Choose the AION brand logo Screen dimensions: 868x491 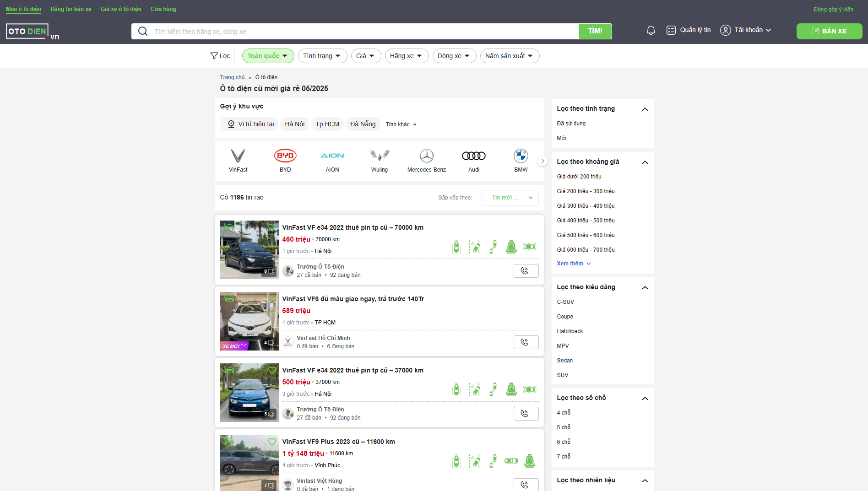[332, 156]
